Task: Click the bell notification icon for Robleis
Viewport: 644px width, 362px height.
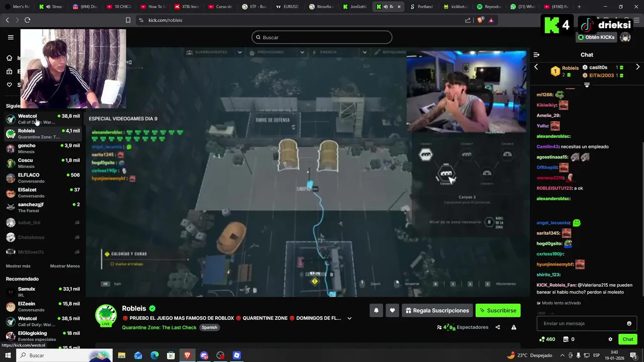Action: click(376, 311)
